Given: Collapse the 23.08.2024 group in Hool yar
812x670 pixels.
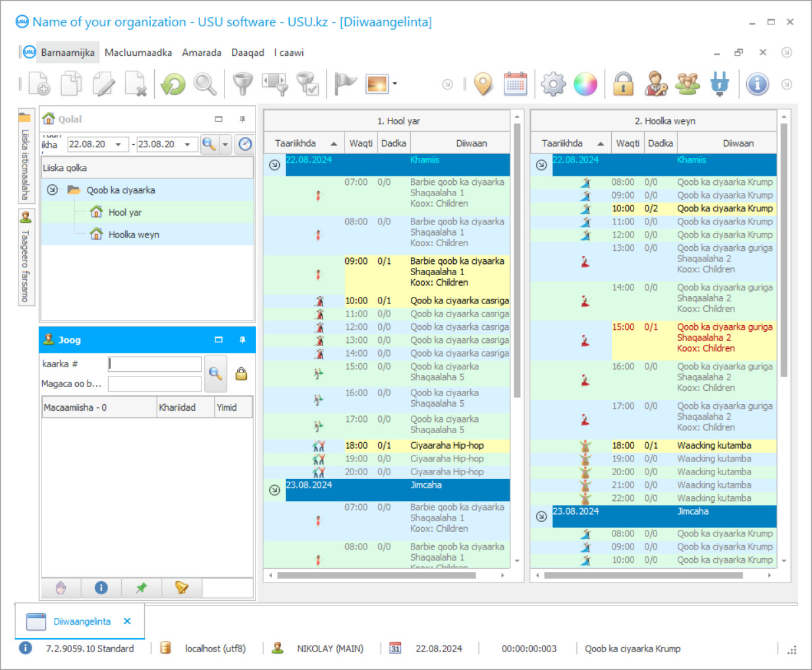Looking at the screenshot, I should 275,490.
